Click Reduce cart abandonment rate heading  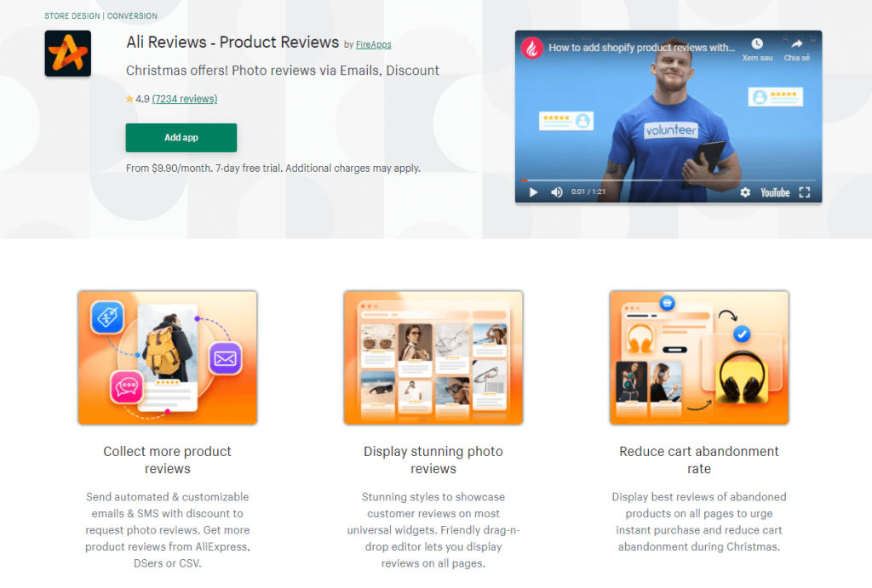699,460
